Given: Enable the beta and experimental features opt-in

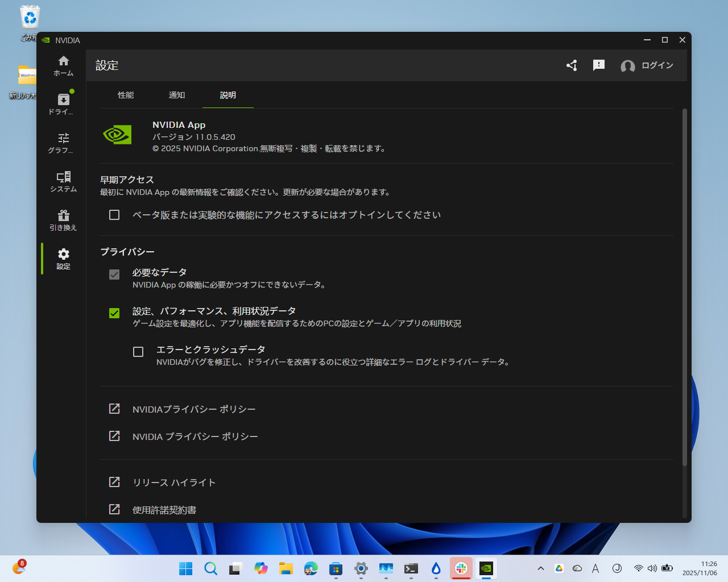Looking at the screenshot, I should [x=114, y=214].
